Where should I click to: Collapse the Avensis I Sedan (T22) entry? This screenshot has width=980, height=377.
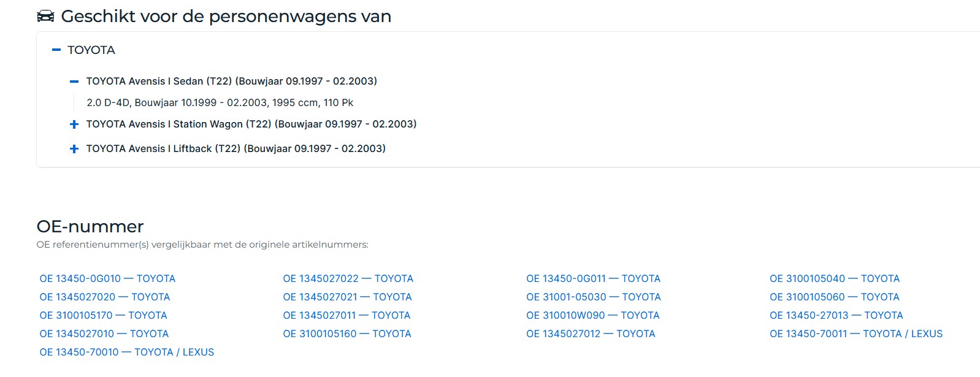(x=74, y=82)
